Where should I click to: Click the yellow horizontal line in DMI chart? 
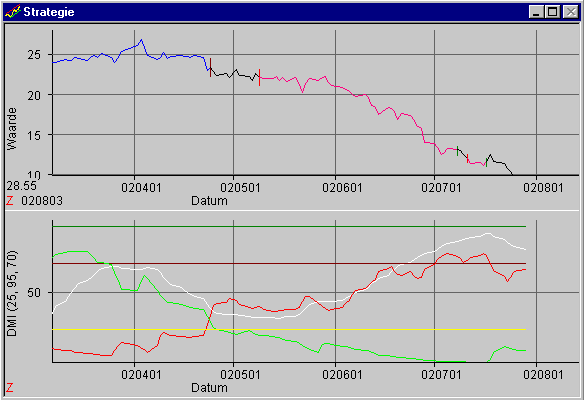click(x=289, y=330)
